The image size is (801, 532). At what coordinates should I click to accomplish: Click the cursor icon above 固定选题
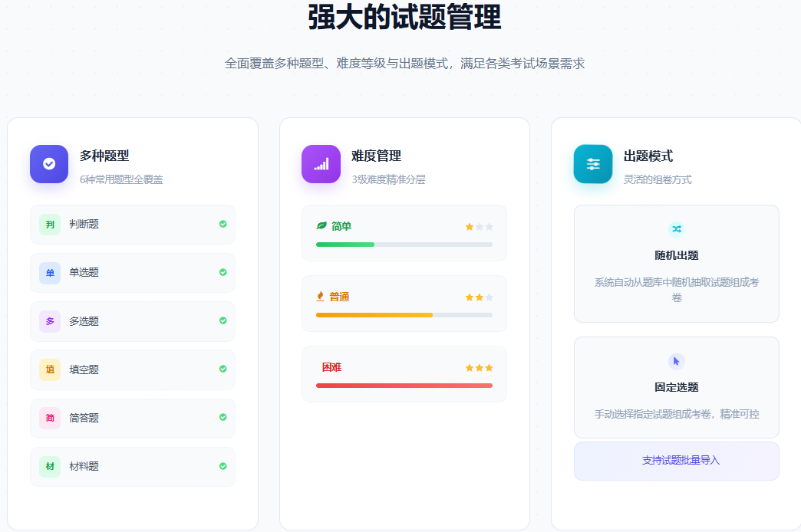[x=676, y=361]
